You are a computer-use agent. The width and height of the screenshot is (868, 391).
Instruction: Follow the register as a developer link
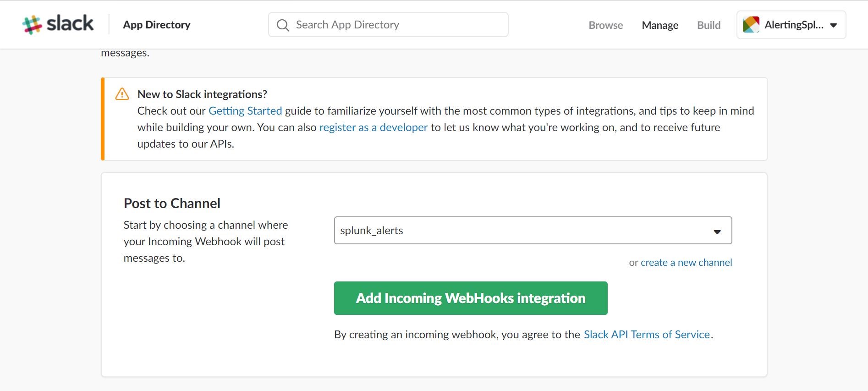374,127
